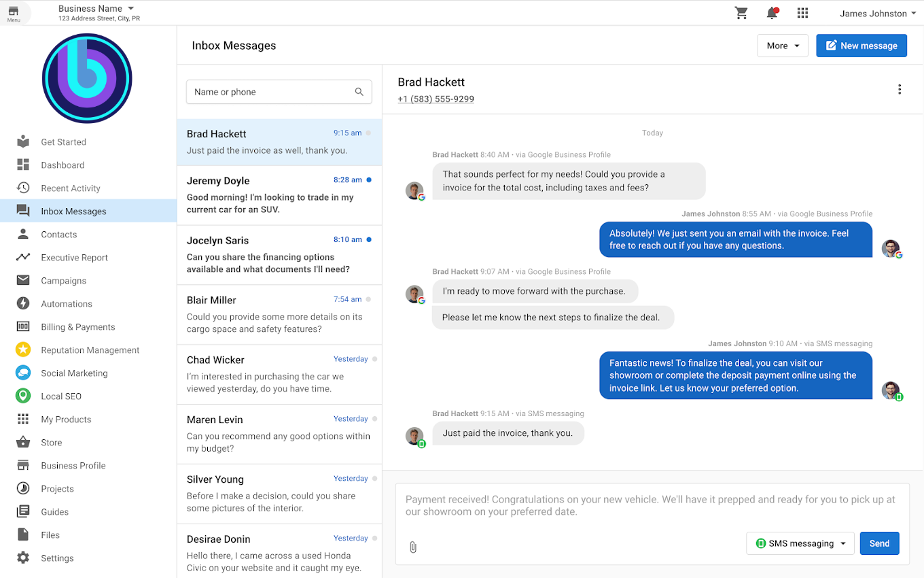This screenshot has height=578, width=924.
Task: Click James Johnston's avatar on 8:55 AM message
Action: coord(891,249)
